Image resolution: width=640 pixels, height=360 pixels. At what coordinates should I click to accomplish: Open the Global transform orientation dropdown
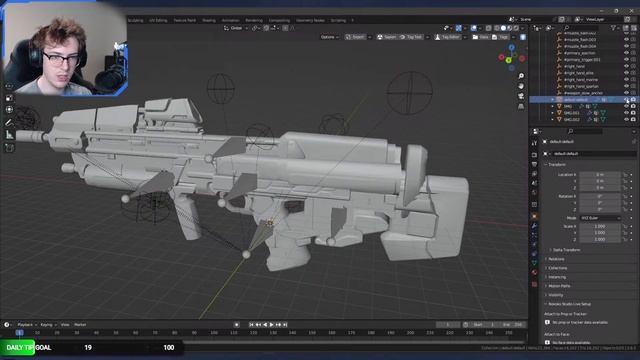(236, 28)
